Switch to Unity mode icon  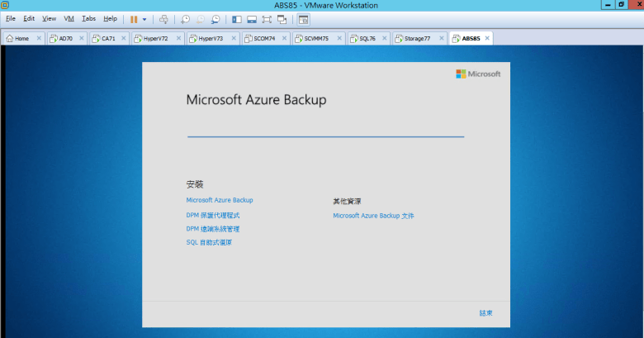tap(282, 18)
